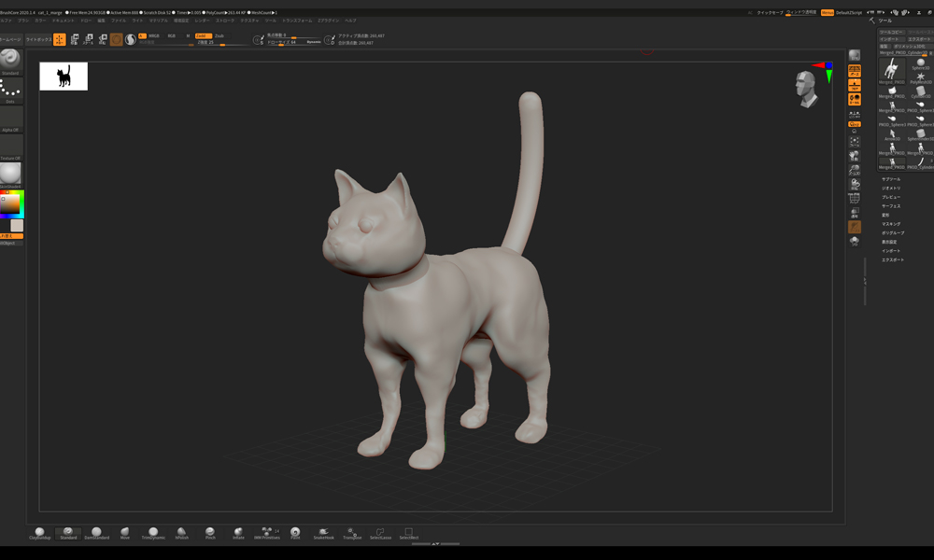Click the Draw mode button in top shelf

[60, 39]
